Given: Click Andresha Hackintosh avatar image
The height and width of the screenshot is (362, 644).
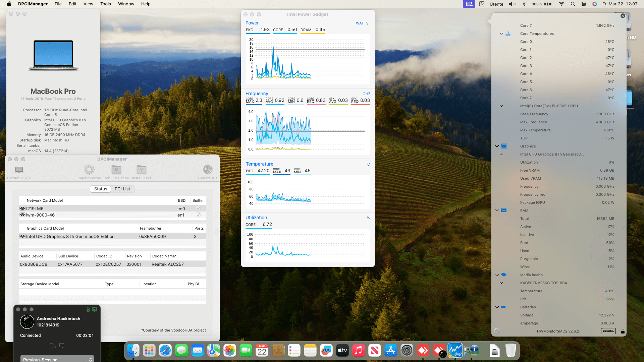Looking at the screenshot, I should tap(27, 322).
